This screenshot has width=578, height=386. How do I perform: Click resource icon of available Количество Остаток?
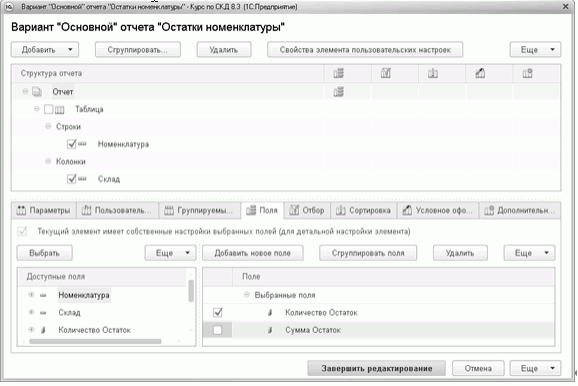click(43, 330)
